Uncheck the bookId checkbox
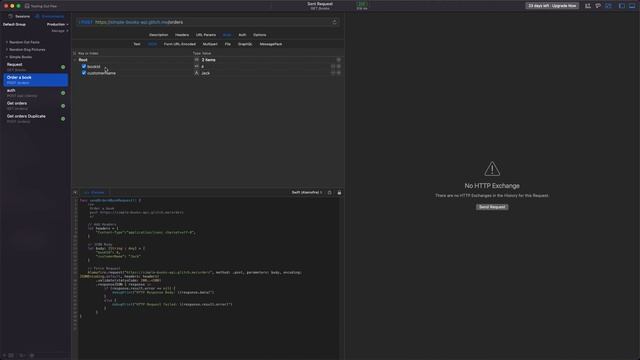The height and width of the screenshot is (360, 640). pos(84,66)
